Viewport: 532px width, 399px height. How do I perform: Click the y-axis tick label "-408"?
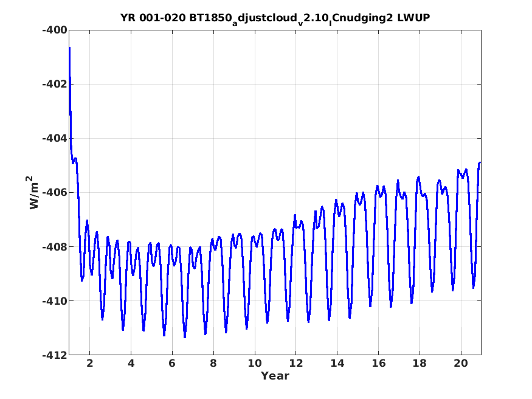pos(55,247)
